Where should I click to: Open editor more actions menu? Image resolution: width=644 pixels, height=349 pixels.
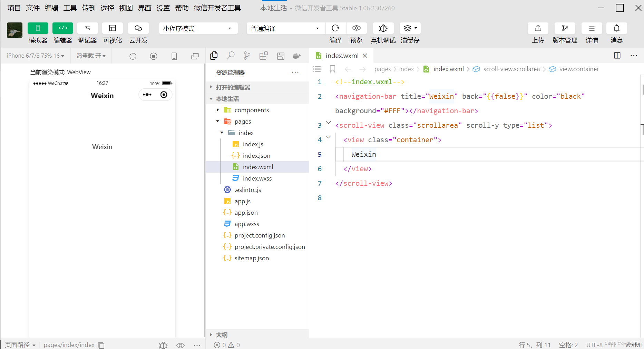point(634,56)
